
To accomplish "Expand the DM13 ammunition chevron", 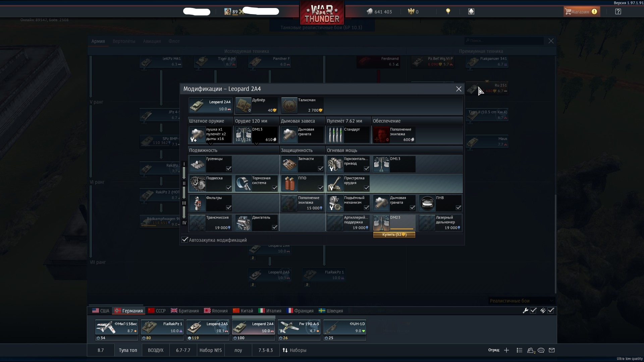I will [x=257, y=144].
